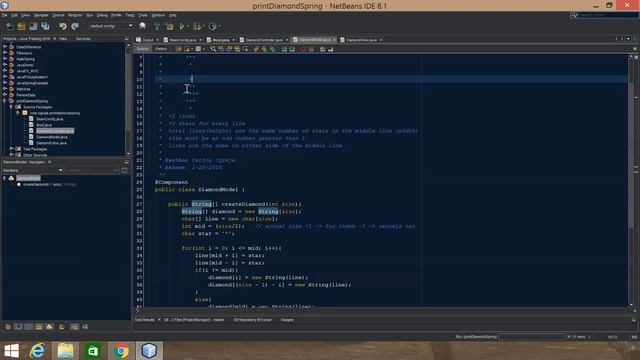640x360 pixels.
Task: Select DiamondModel.java in the project tree
Action: pos(51,137)
